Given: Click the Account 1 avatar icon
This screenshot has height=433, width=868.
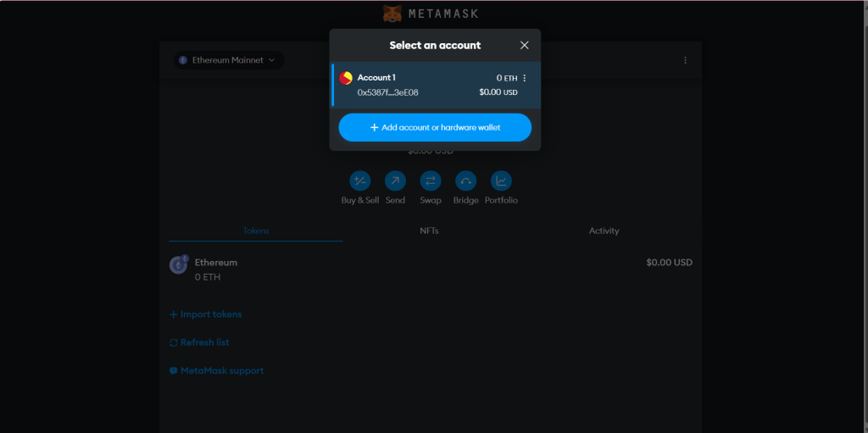Looking at the screenshot, I should point(346,78).
